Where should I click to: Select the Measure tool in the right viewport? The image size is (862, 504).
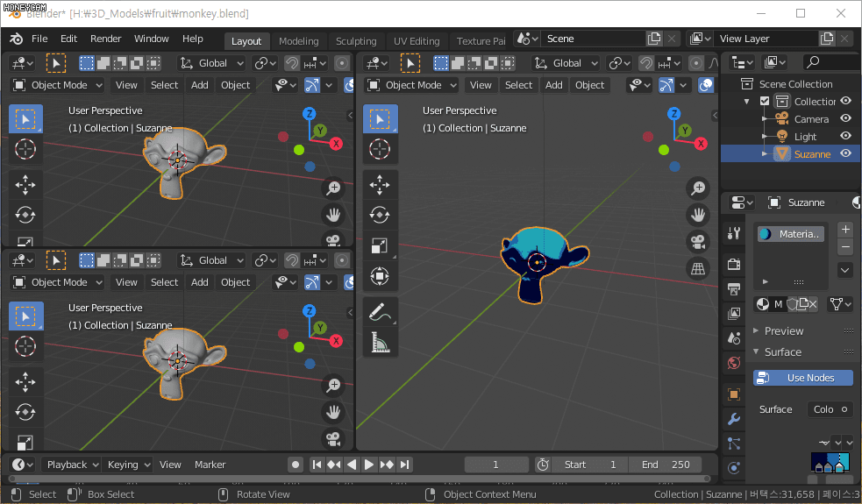(x=380, y=341)
